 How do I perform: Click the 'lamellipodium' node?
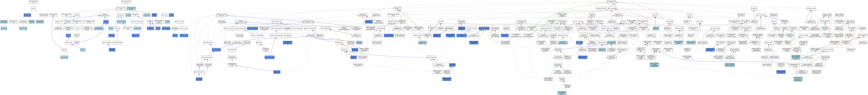pos(150,29)
